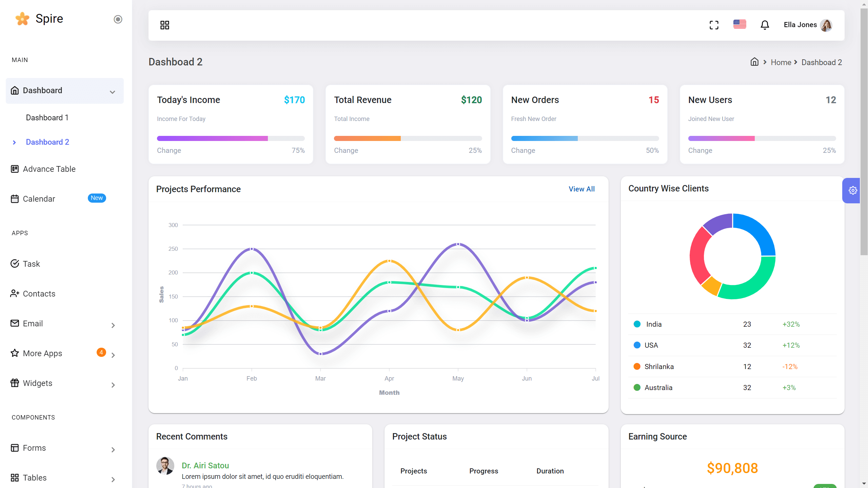Viewport: 868px width, 488px height.
Task: Select Dashboard 1 in sidebar
Action: pos(47,118)
